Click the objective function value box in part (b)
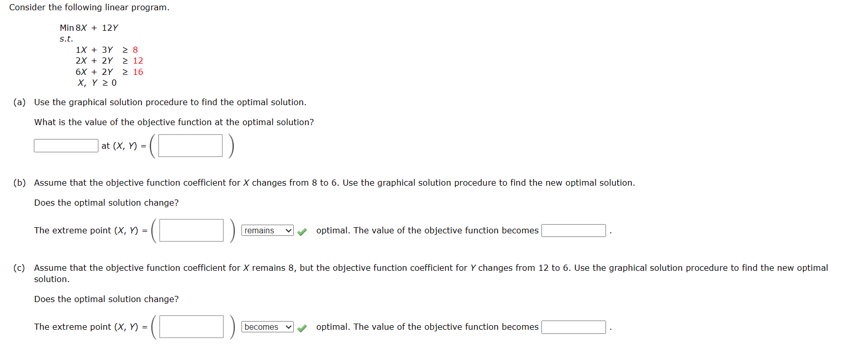Viewport: 868px width, 359px height. coord(573,230)
